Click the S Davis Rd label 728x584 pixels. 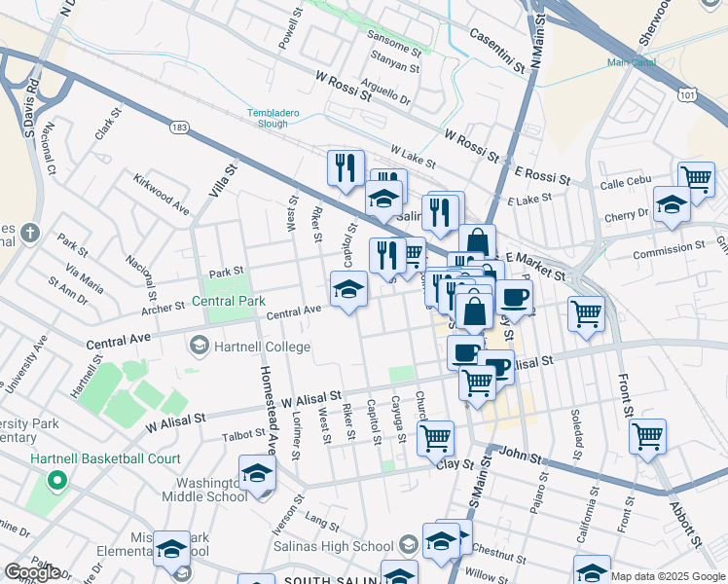pos(31,109)
